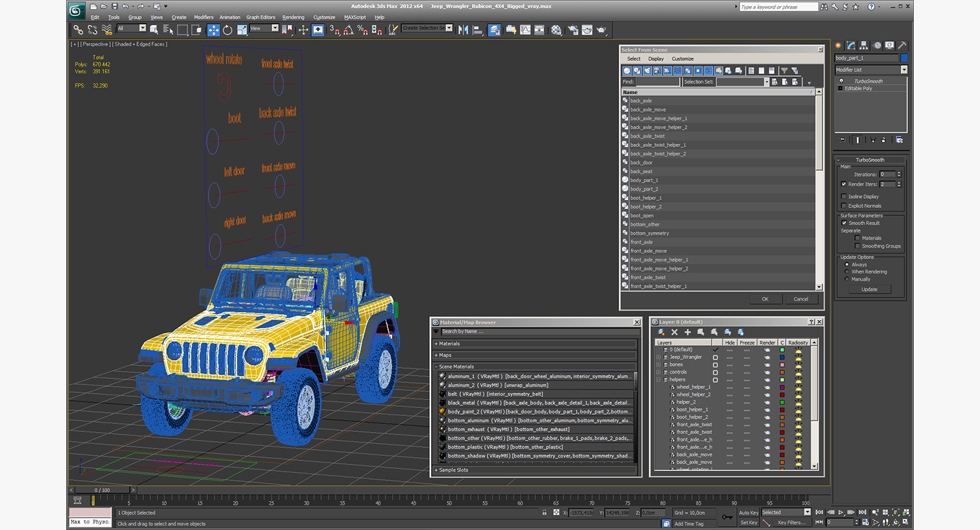Screen dimensions: 980x530
Task: Open the Utilities command panel tab
Action: (902, 46)
